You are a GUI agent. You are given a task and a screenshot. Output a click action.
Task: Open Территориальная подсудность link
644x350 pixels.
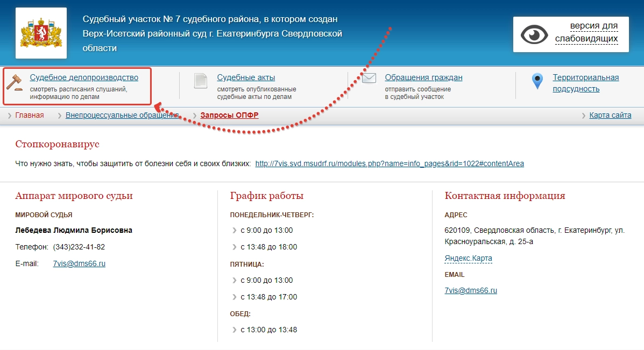click(x=586, y=83)
